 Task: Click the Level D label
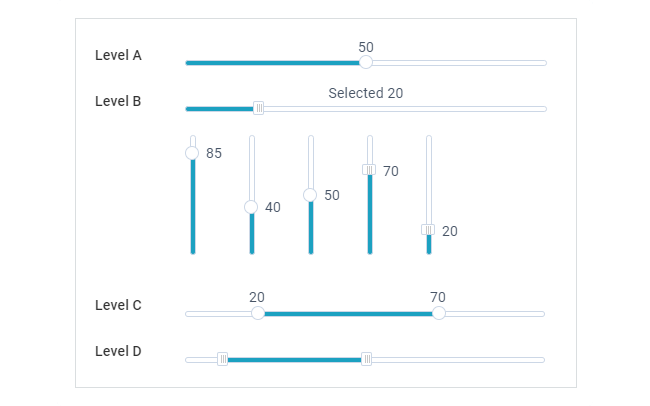(118, 351)
